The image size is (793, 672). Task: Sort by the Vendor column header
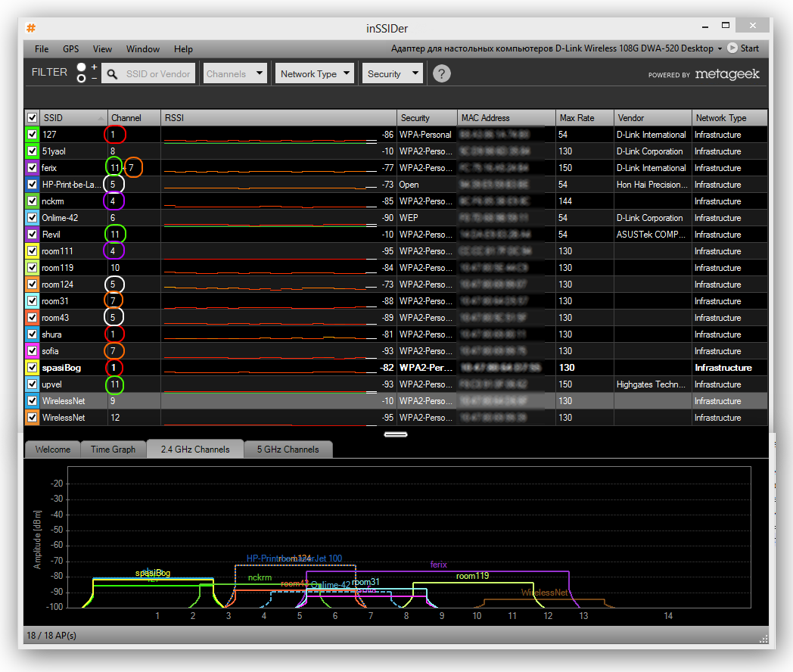click(x=653, y=118)
